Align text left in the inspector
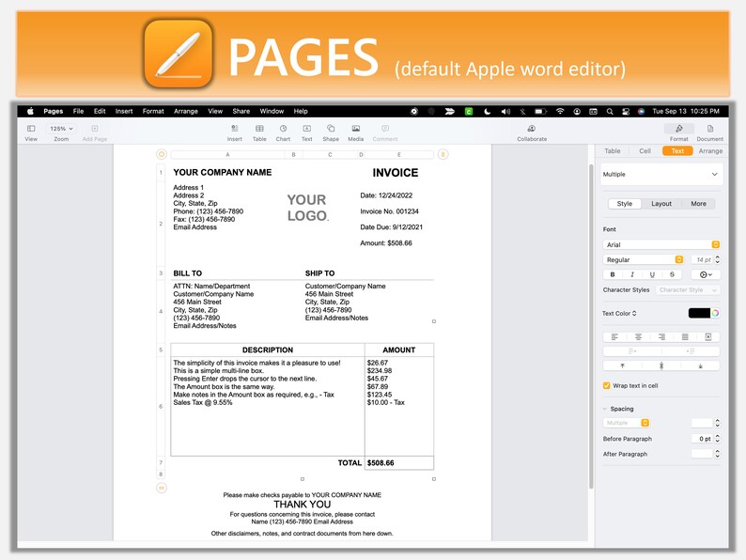Viewport: 746px width, 560px height. tap(614, 337)
